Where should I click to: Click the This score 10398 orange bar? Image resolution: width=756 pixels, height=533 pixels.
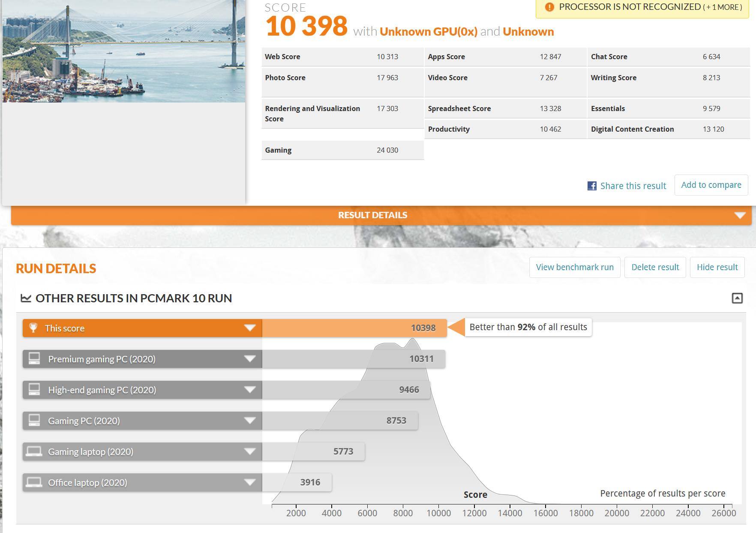point(354,328)
